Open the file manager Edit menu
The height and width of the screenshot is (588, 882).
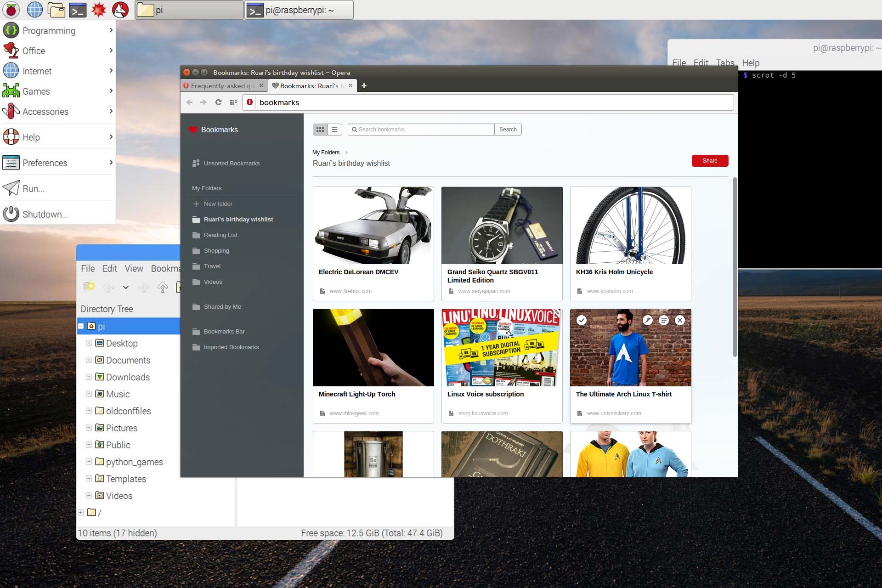coord(109,269)
